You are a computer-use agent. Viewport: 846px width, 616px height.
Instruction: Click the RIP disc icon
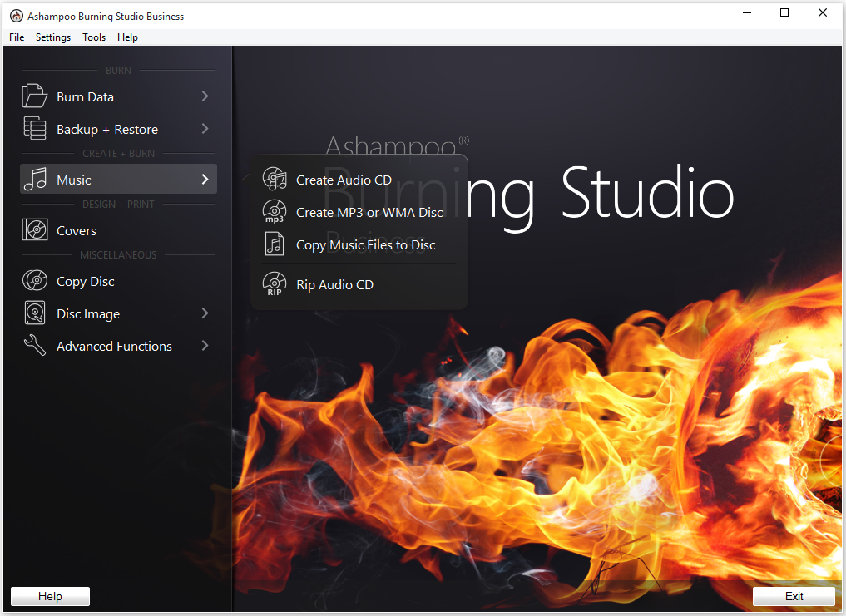pos(275,283)
